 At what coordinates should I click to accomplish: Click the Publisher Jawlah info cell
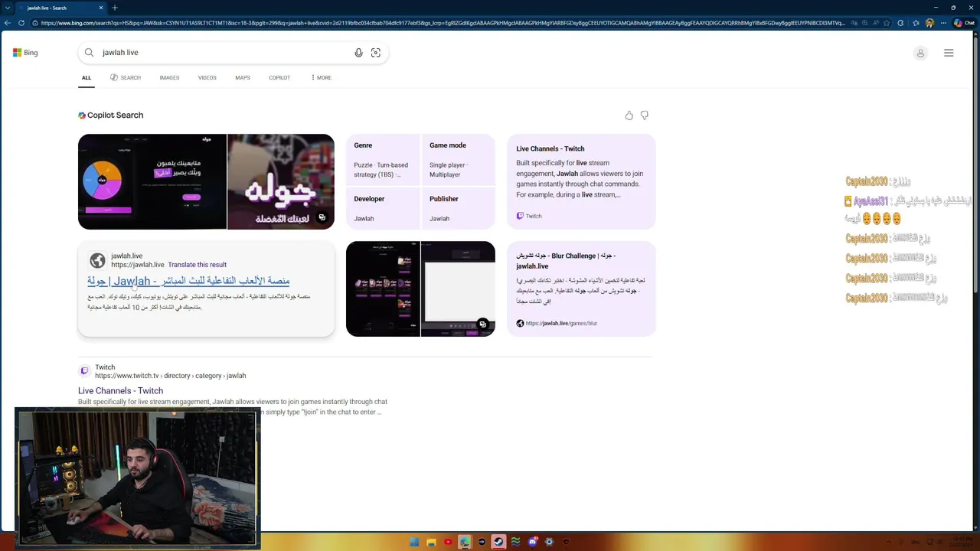click(458, 208)
